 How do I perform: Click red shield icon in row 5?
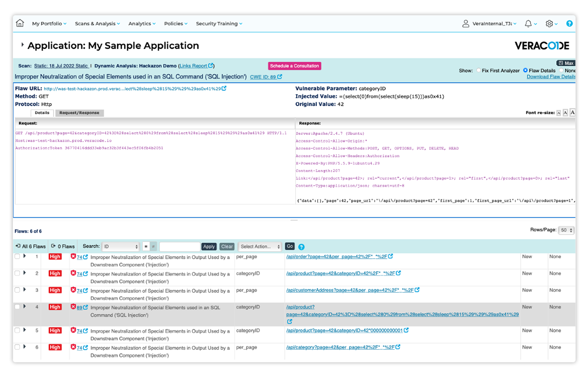[x=73, y=331]
